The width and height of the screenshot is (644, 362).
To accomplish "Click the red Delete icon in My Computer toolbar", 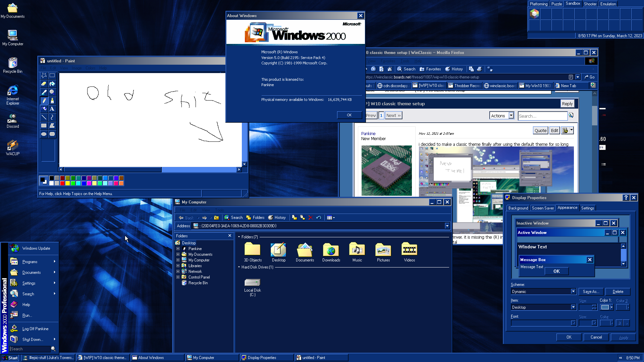I will point(311,218).
